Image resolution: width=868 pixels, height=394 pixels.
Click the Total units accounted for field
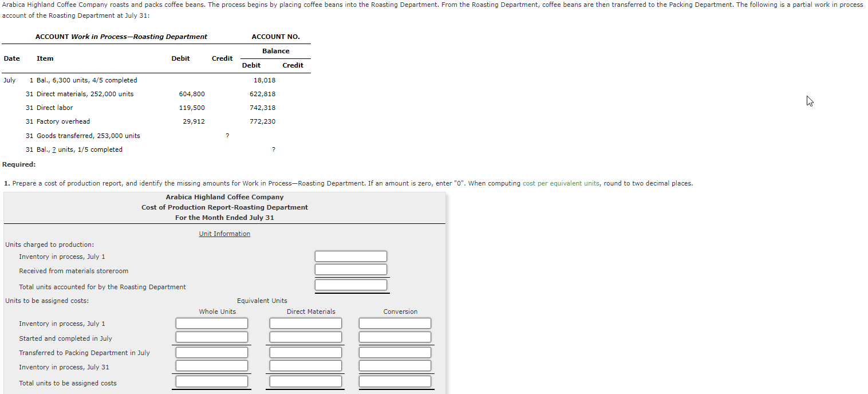coord(351,285)
